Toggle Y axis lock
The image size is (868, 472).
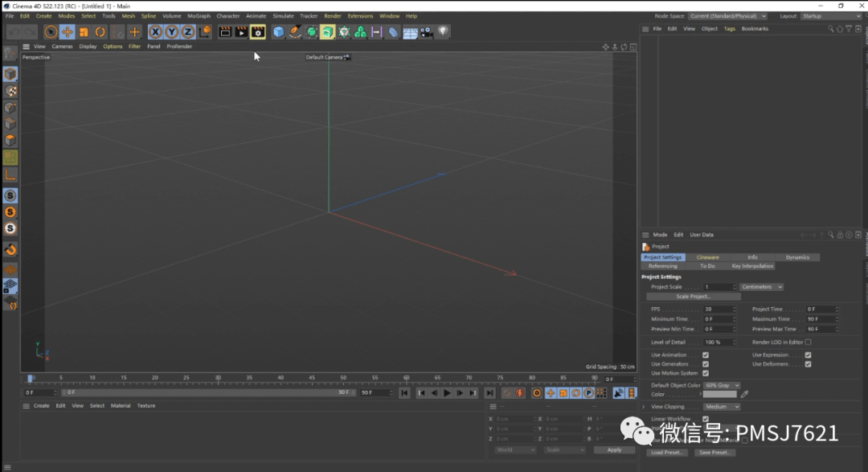[172, 32]
